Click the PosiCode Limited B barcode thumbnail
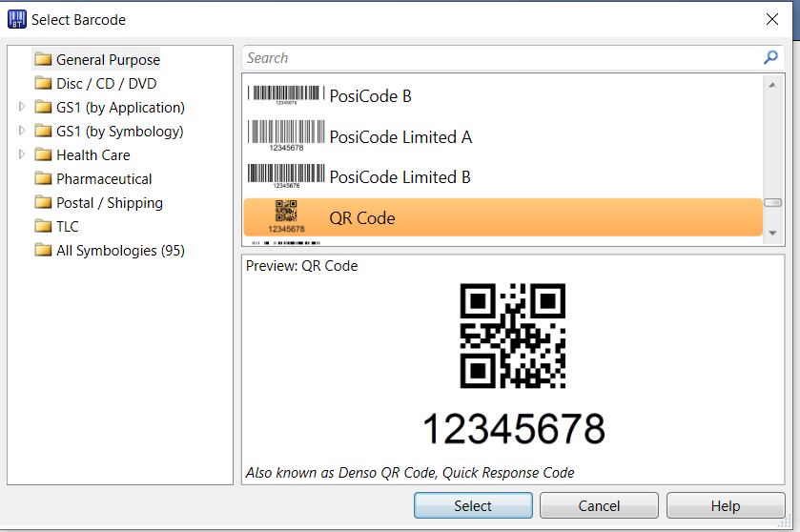This screenshot has height=532, width=800. (286, 176)
